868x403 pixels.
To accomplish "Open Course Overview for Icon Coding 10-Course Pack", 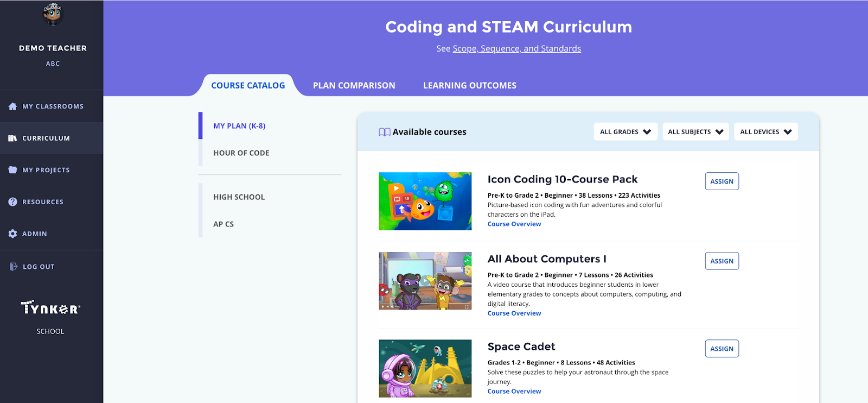I will click(x=514, y=224).
